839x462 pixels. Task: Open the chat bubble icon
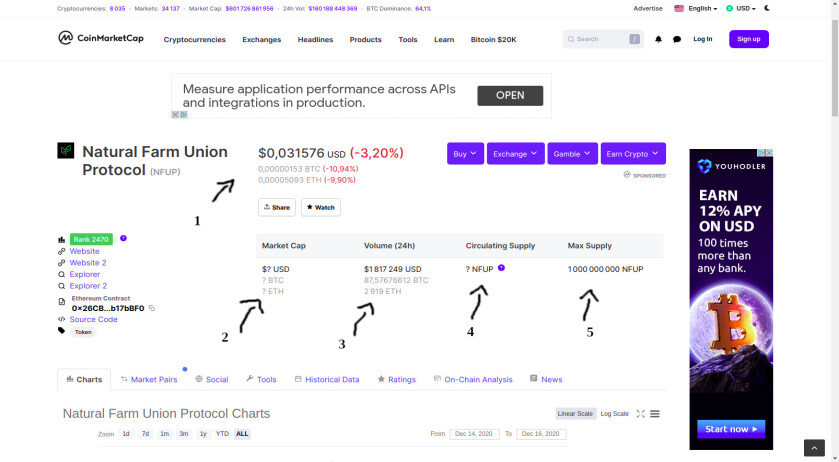coord(677,39)
